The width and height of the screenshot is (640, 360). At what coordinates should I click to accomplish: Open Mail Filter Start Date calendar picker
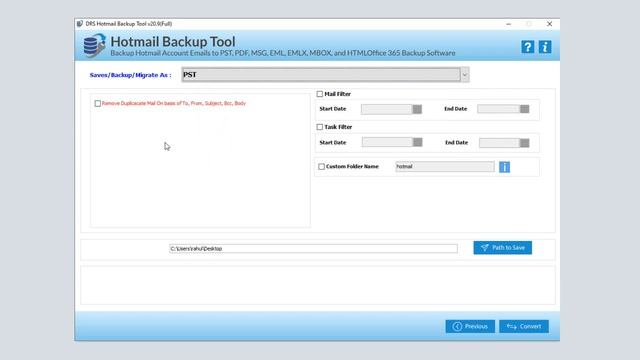tap(417, 109)
